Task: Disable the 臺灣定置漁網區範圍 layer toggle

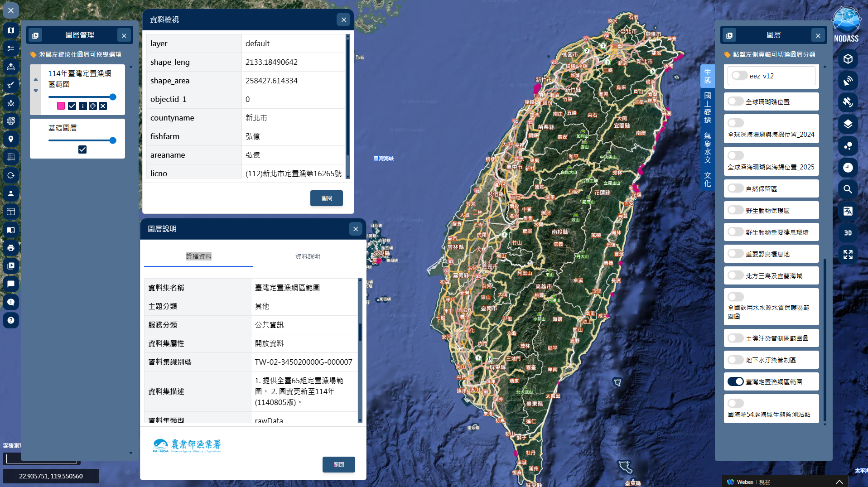Action: 736,381
